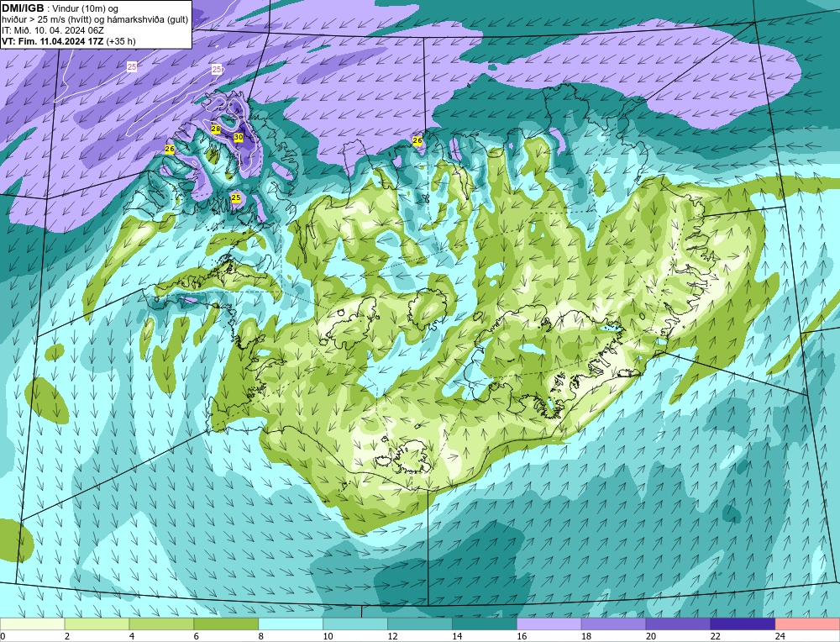
Task: Select the light cyan 8–10 m/s legend swatch
Action: pyautogui.click(x=291, y=624)
